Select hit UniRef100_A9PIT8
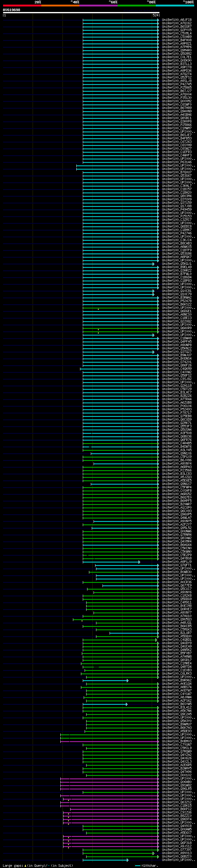197x868 pixels. [x=177, y=67]
